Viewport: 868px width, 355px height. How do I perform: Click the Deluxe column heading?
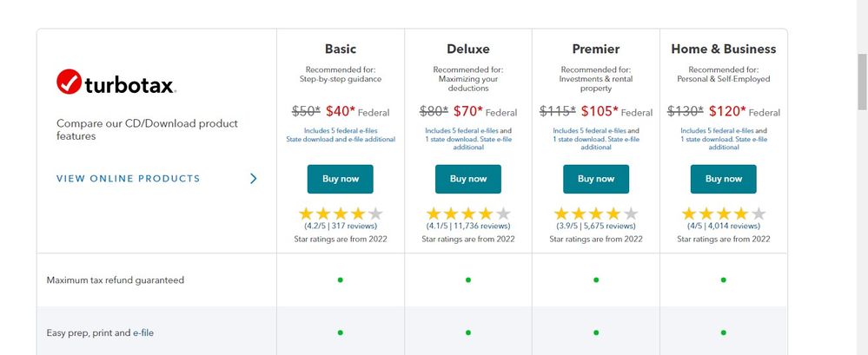[x=468, y=49]
